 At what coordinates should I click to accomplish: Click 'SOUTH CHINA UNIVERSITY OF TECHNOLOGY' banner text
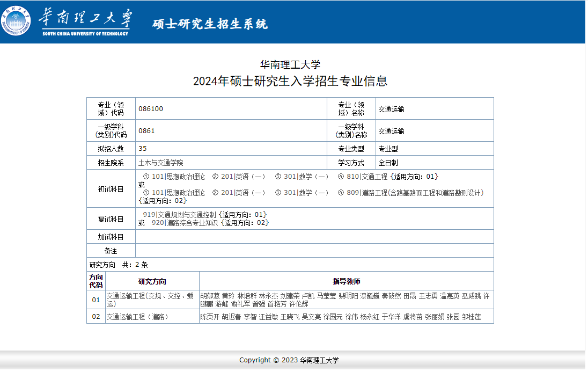85,34
